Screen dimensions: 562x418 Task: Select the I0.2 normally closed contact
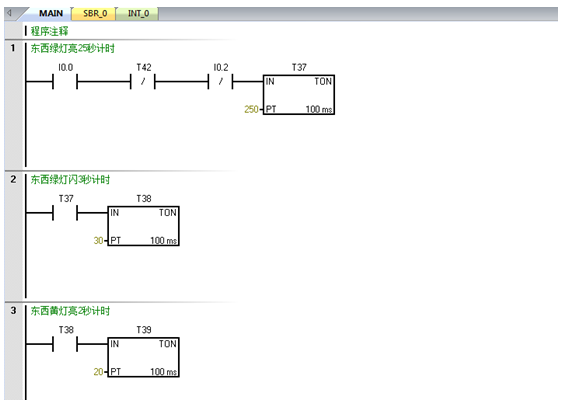click(220, 82)
